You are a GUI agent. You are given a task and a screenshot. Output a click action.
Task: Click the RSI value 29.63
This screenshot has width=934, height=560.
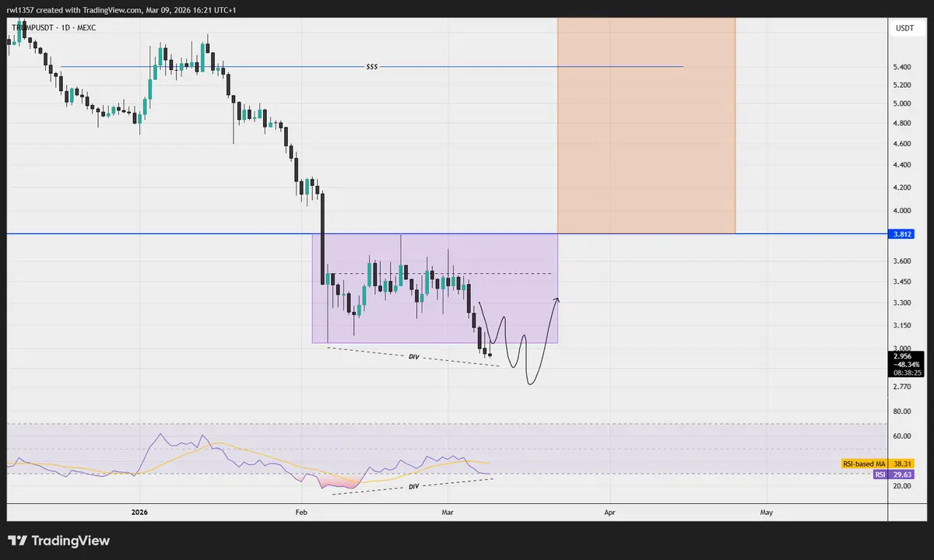pos(903,474)
